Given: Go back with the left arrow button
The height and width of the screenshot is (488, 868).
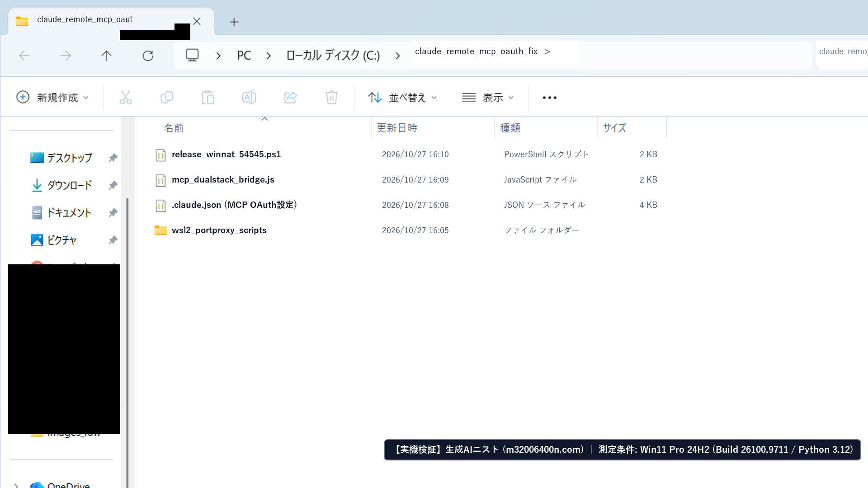Looking at the screenshot, I should [x=24, y=56].
